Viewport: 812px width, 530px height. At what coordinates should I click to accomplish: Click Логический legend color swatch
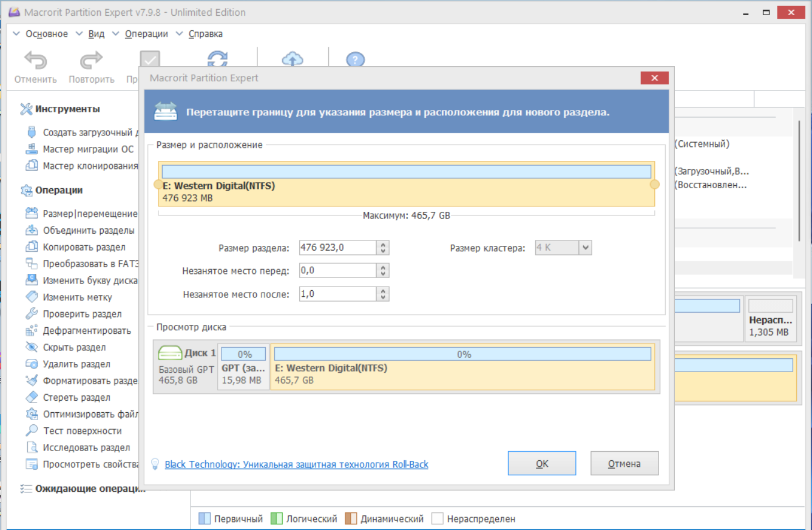[277, 519]
